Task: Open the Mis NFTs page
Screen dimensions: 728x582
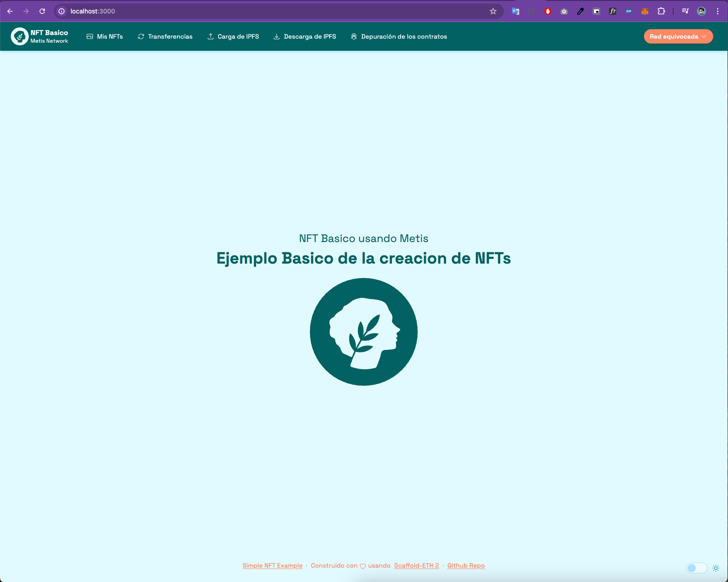Action: [105, 36]
